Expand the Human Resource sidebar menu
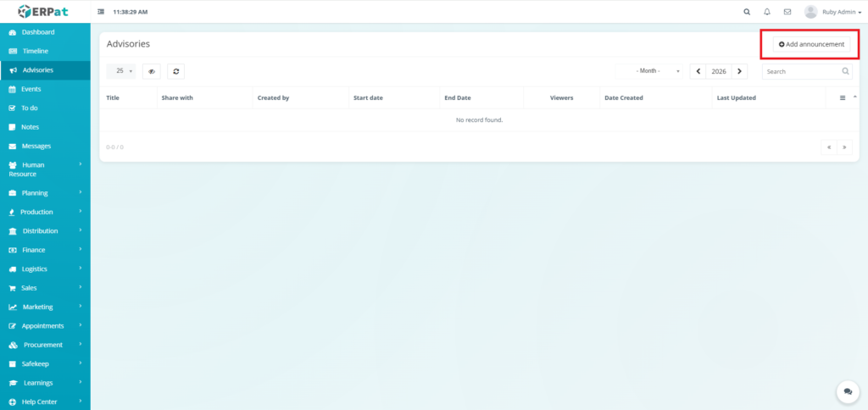This screenshot has width=868, height=410. coord(45,169)
